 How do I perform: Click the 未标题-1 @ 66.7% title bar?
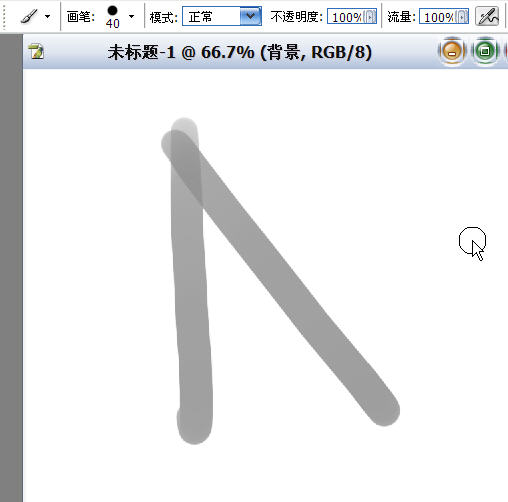pyautogui.click(x=239, y=52)
